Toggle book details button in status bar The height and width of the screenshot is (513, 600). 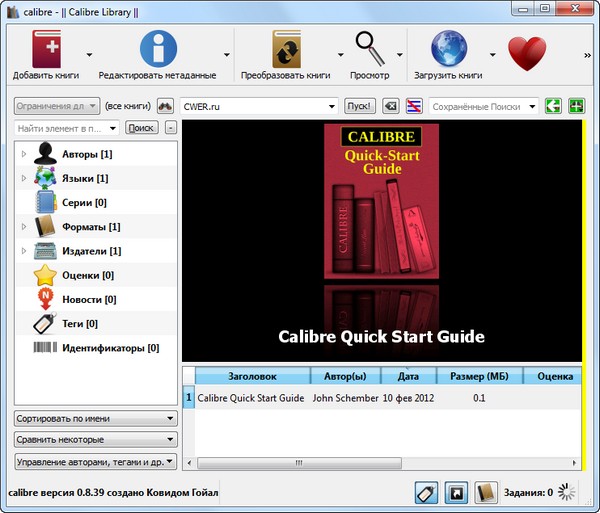(x=486, y=492)
